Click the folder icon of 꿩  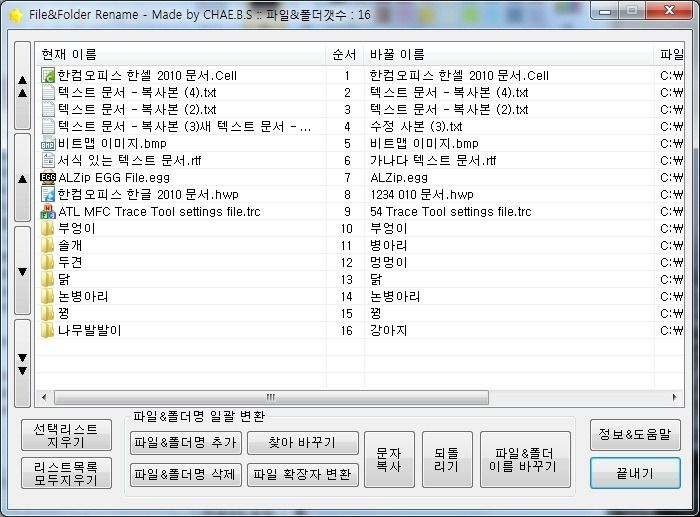[48, 313]
